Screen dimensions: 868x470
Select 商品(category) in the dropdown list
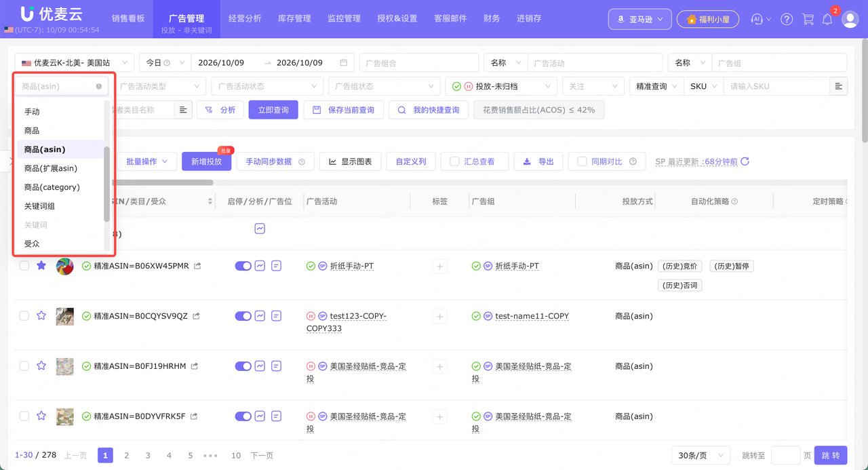coord(60,187)
